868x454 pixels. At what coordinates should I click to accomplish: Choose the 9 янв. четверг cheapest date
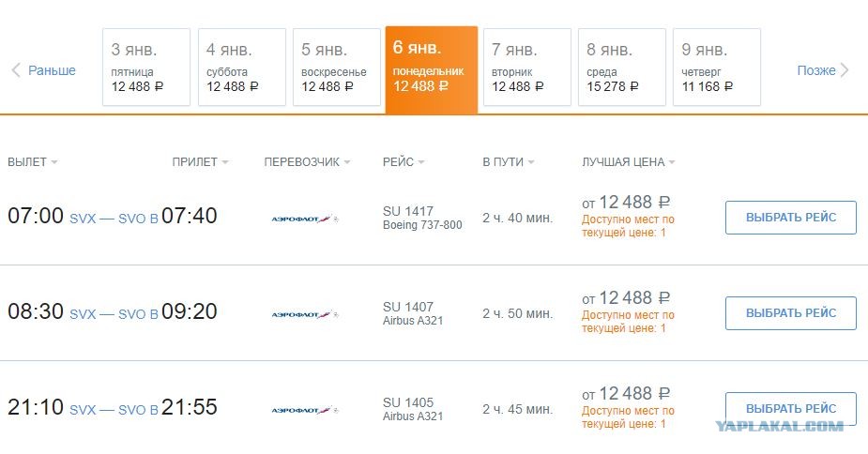717,67
